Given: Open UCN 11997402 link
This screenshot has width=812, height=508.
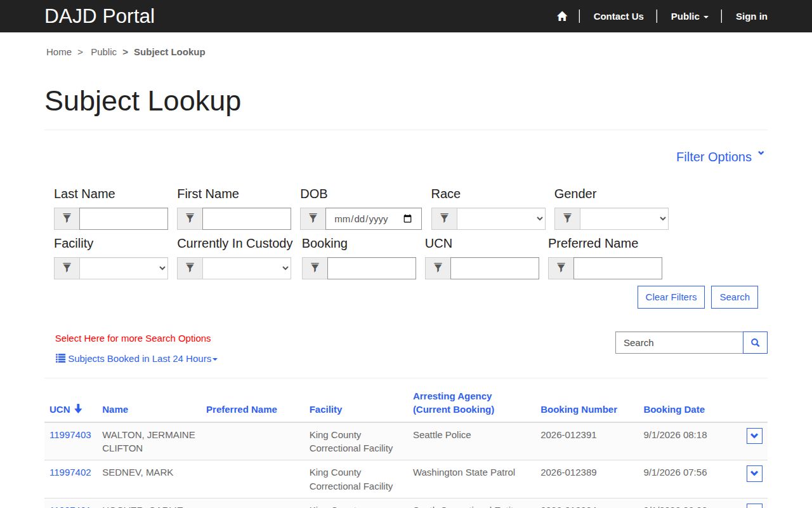Looking at the screenshot, I should [x=70, y=472].
